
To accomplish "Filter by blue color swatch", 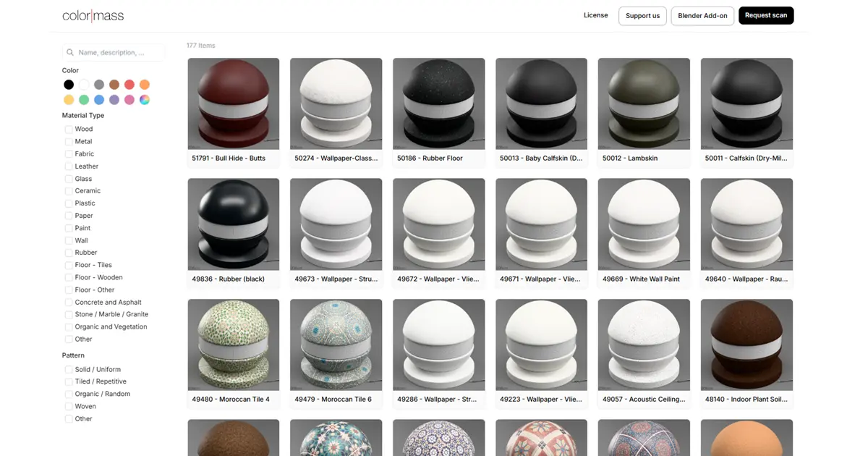I will pyautogui.click(x=99, y=100).
